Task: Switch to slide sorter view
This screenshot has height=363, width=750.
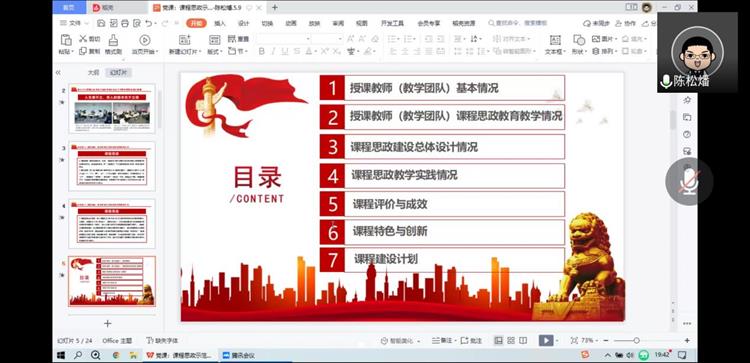Action: (511, 341)
